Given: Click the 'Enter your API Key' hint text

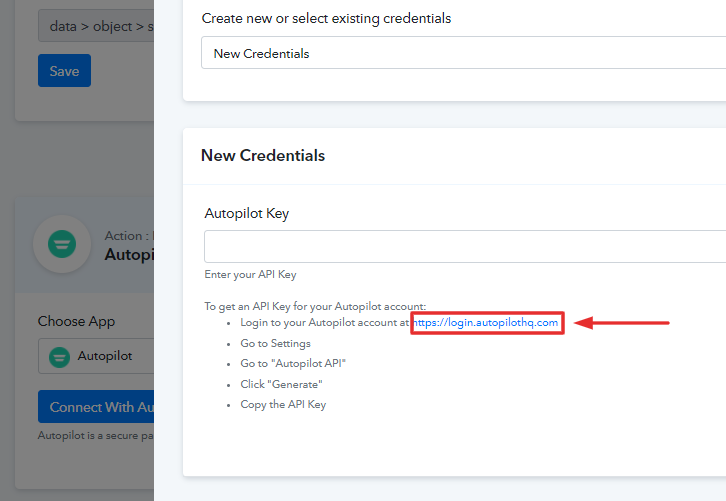Looking at the screenshot, I should click(x=250, y=275).
